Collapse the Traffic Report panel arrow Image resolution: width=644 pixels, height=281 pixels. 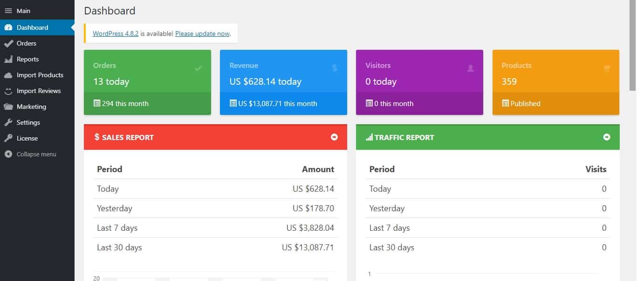tap(606, 137)
